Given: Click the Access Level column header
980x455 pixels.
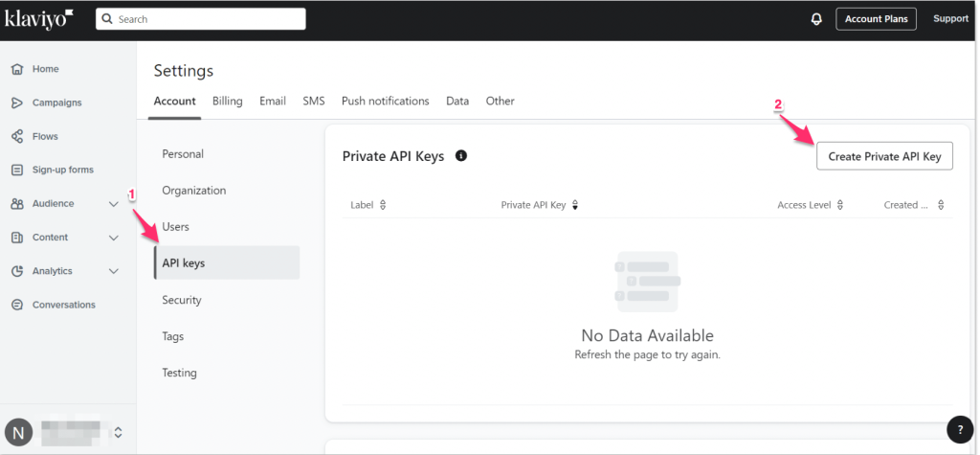Looking at the screenshot, I should (804, 205).
